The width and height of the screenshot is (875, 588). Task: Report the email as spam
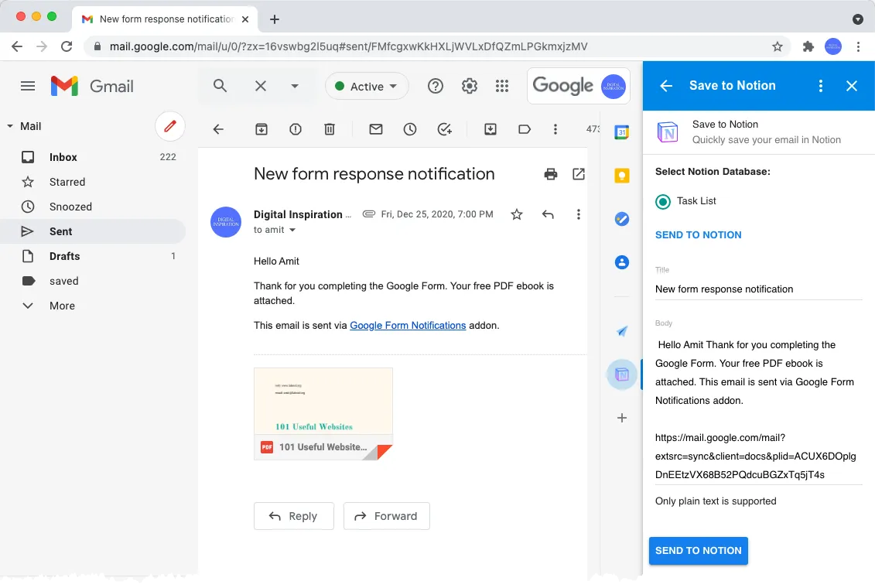click(295, 129)
